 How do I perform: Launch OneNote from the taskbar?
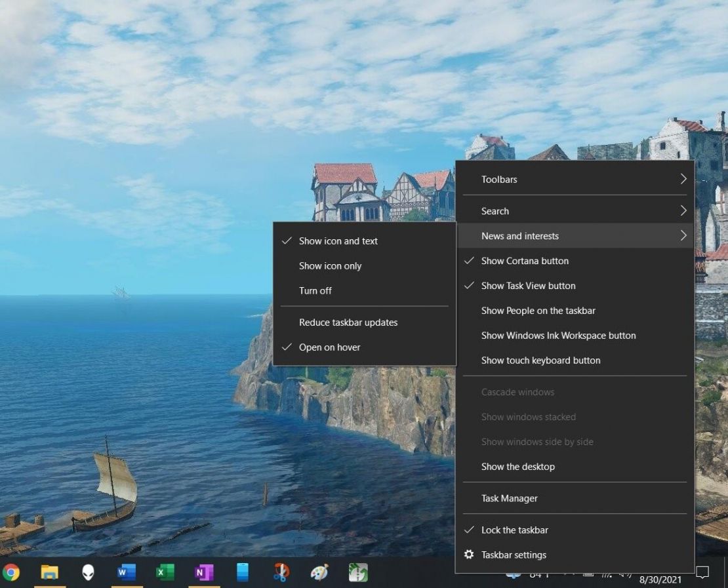pos(203,572)
